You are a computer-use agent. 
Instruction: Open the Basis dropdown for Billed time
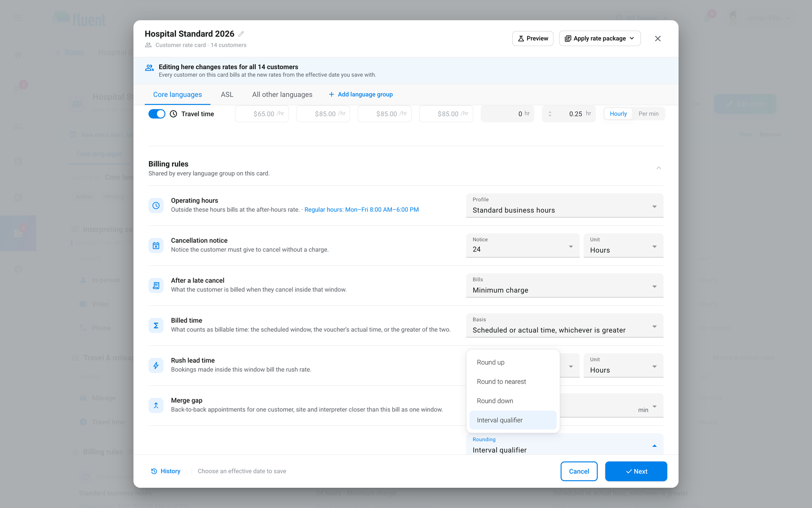point(565,325)
